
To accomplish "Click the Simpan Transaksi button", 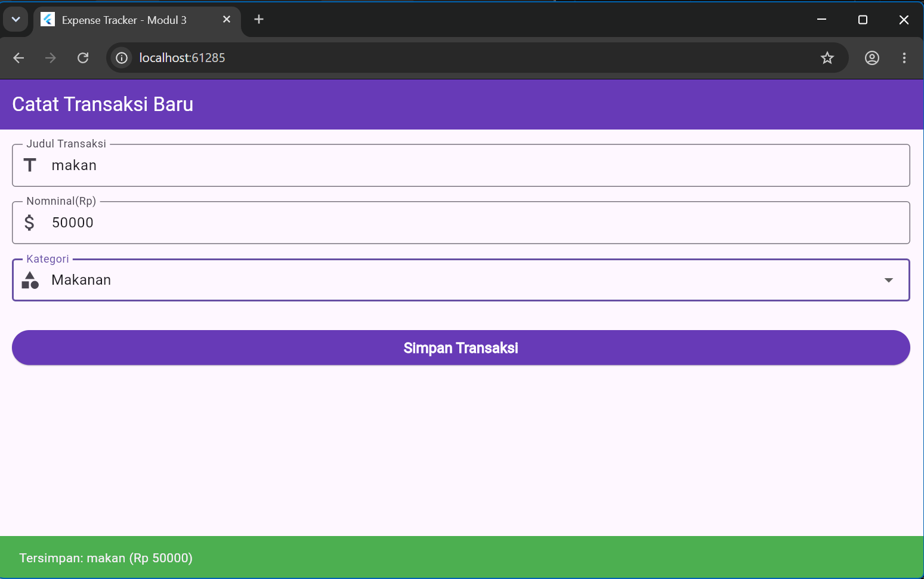I will (x=461, y=347).
